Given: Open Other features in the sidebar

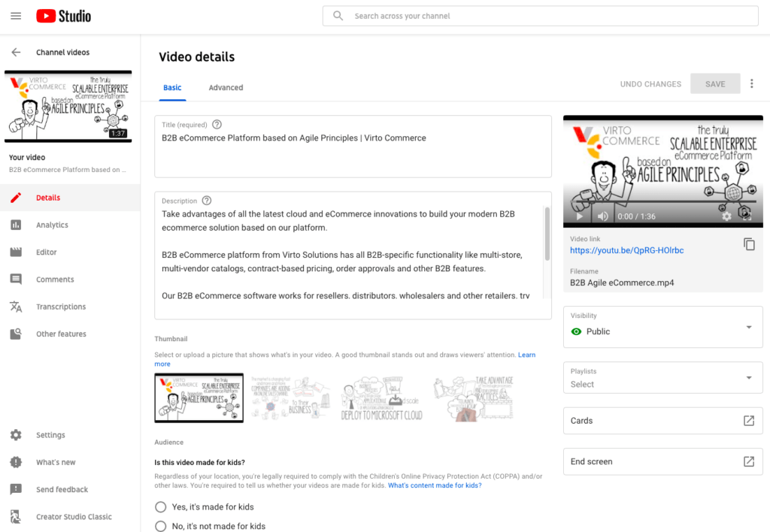Looking at the screenshot, I should pos(70,334).
